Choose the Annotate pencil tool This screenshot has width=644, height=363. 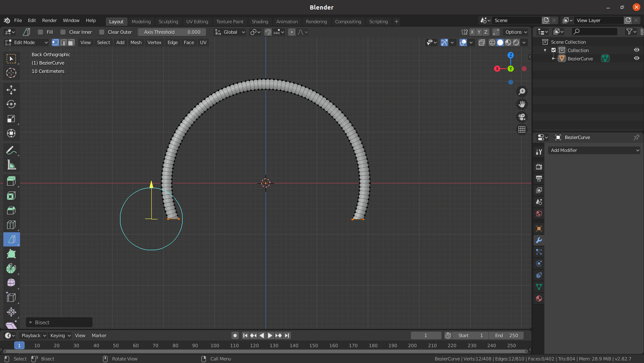coord(11,150)
